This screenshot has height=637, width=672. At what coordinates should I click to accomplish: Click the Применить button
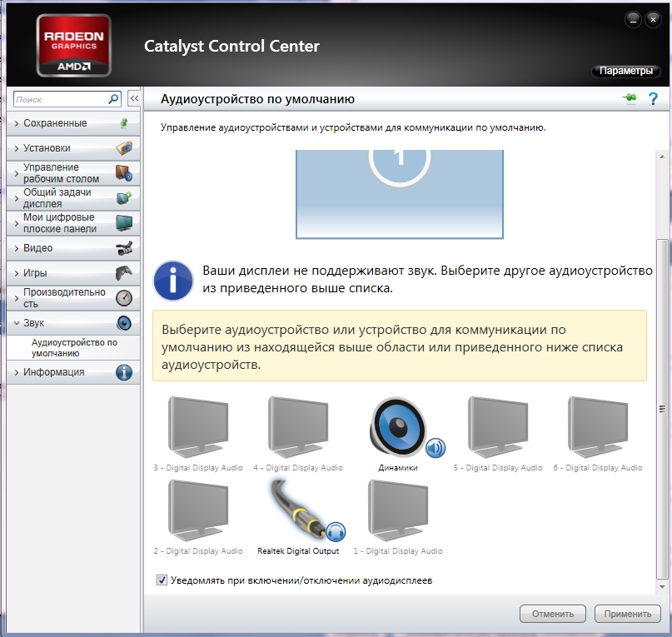click(x=627, y=614)
